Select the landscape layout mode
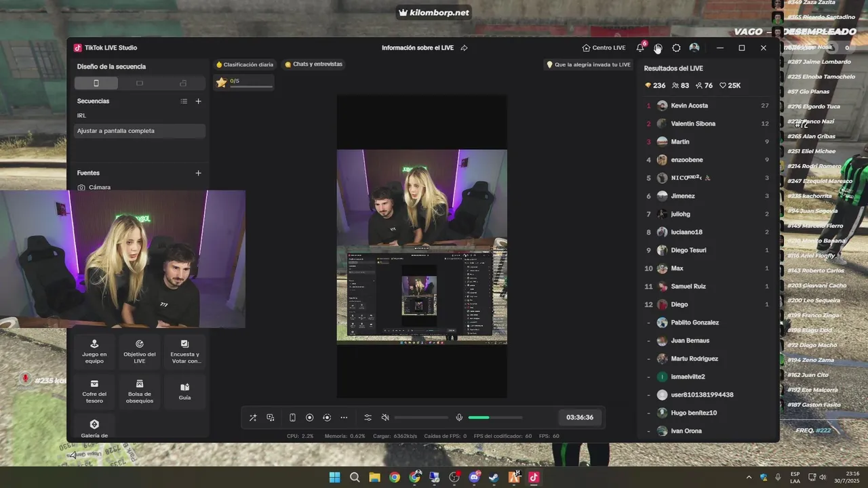Screen dimensions: 868x488 (140, 83)
